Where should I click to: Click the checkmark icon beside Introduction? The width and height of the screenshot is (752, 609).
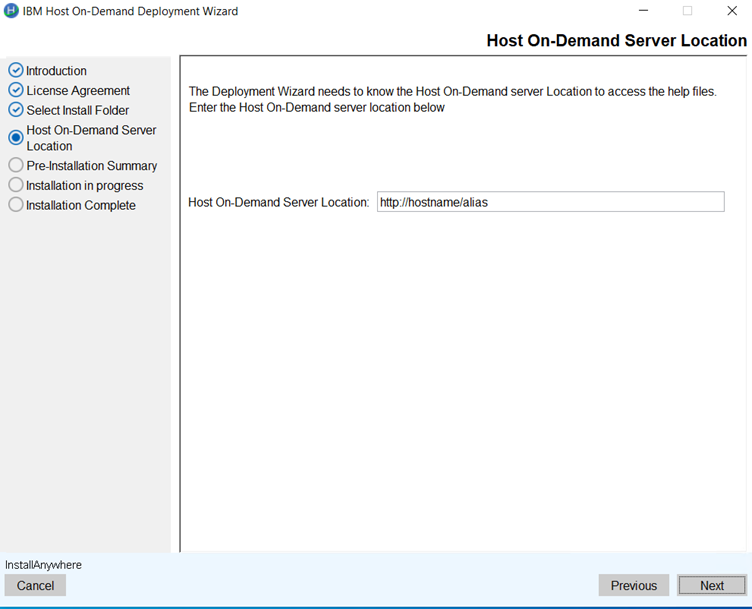pyautogui.click(x=15, y=70)
